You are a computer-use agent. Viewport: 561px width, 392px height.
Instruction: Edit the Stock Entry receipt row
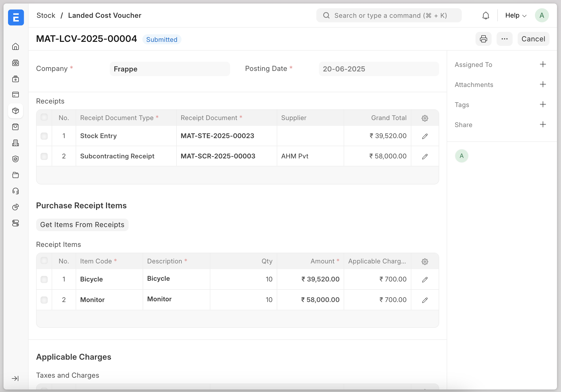[425, 136]
